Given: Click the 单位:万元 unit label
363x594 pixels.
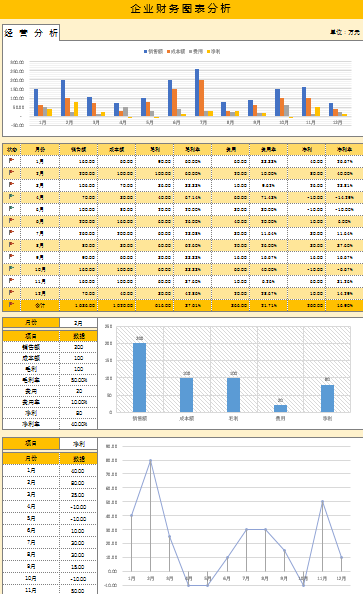Looking at the screenshot, I should (345, 33).
